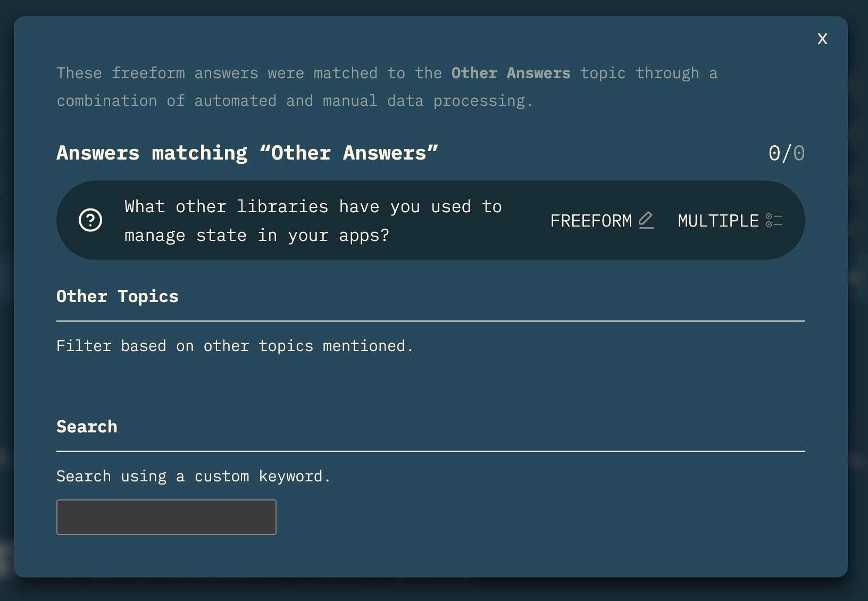Click the divider line under Search heading

click(x=431, y=451)
